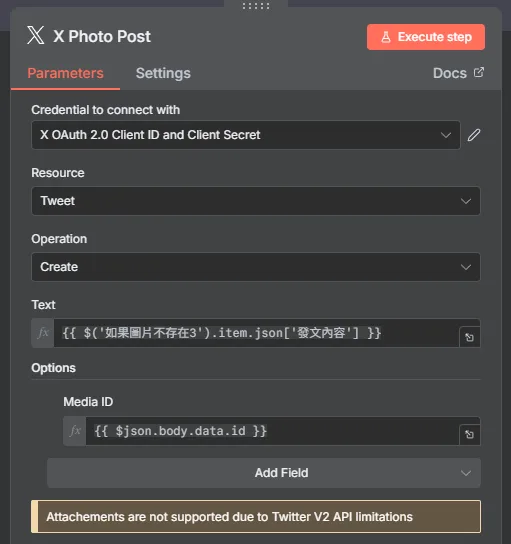Click inside the Text expression field
Viewport: 511px width, 544px height.
[256, 333]
